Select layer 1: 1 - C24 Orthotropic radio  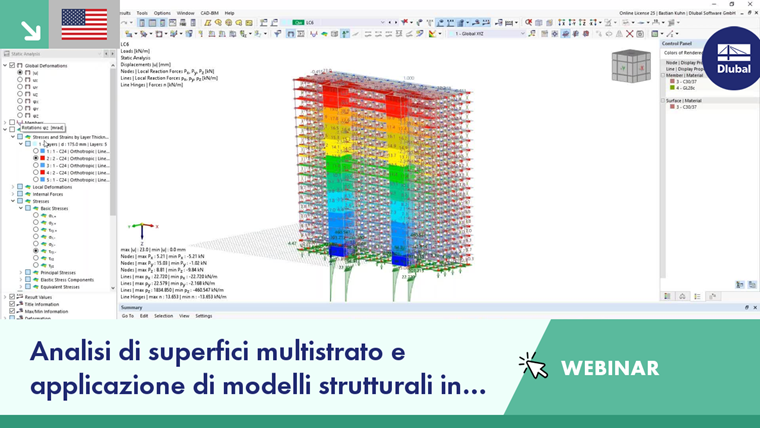(36, 151)
